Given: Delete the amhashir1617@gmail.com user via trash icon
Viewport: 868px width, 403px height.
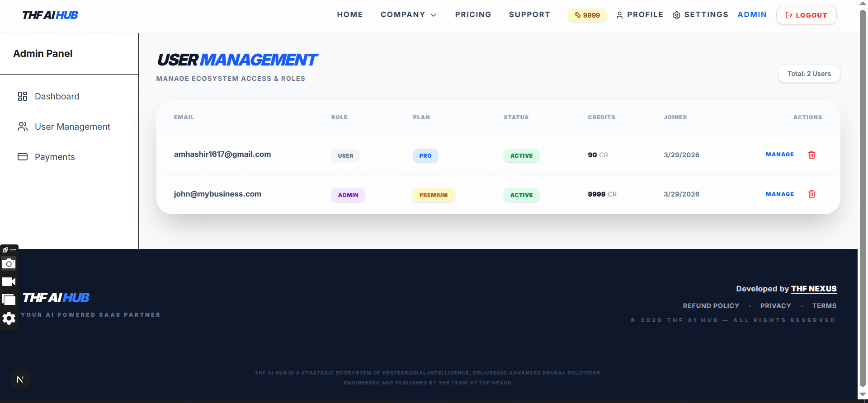Looking at the screenshot, I should point(811,155).
